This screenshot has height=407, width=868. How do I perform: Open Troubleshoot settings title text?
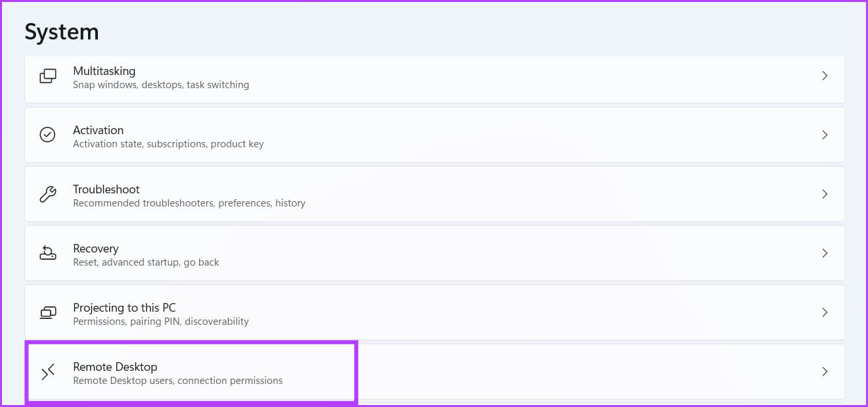pos(106,189)
